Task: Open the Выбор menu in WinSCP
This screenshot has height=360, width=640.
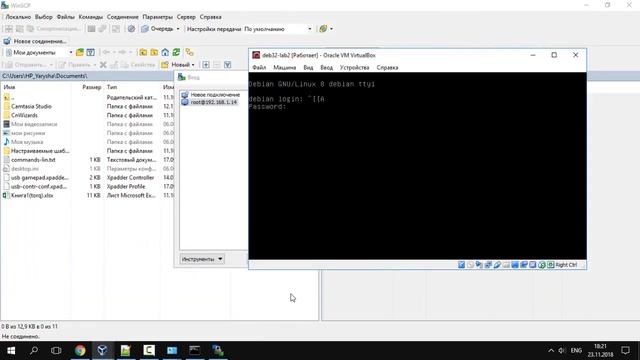Action: [x=44, y=17]
